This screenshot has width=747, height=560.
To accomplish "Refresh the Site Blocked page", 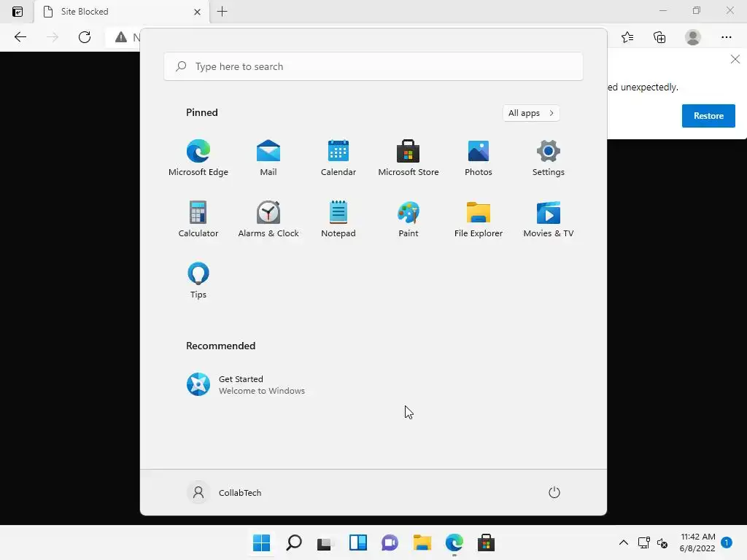I will pyautogui.click(x=85, y=37).
